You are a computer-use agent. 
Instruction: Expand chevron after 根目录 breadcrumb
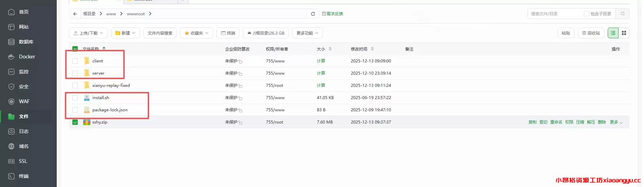(x=101, y=14)
